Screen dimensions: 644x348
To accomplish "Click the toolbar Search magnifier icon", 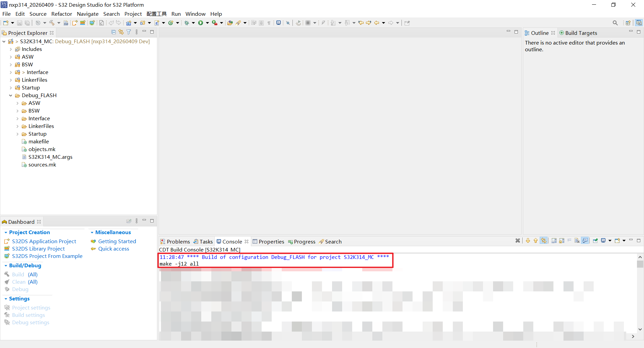I will pos(615,23).
